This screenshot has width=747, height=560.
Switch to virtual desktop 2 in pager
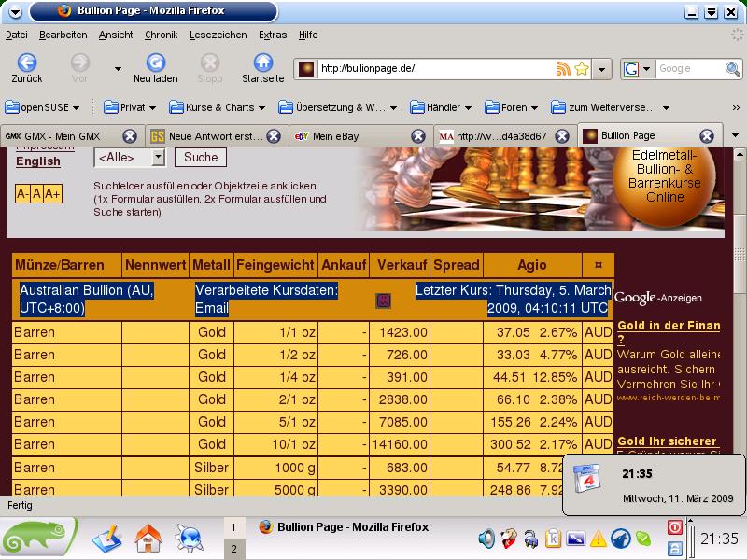click(x=233, y=550)
